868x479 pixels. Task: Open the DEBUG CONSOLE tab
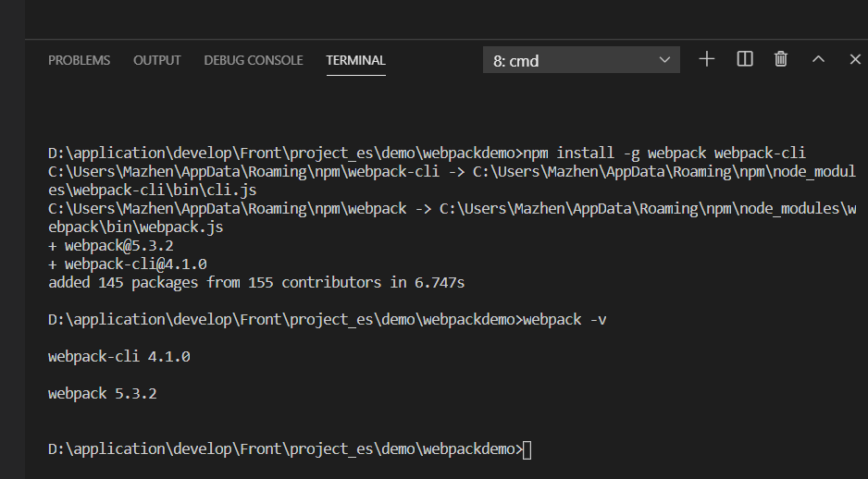254,60
